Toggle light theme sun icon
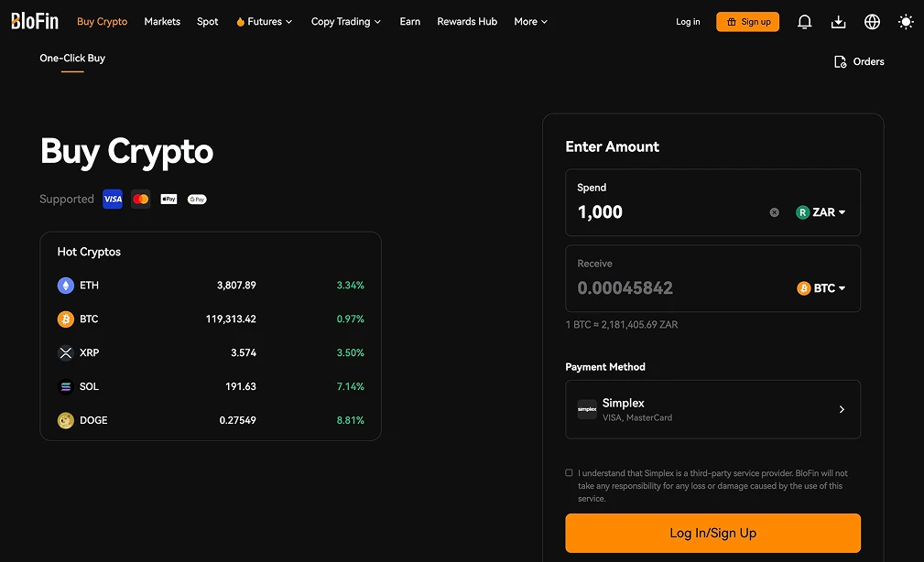 point(906,22)
